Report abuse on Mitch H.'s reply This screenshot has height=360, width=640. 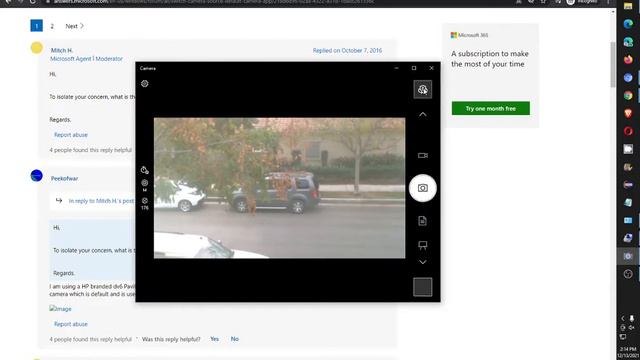[71, 135]
